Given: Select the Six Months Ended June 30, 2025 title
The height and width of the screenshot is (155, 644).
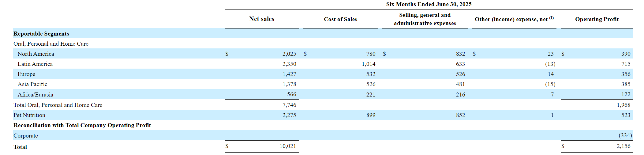Looking at the screenshot, I should (429, 4).
